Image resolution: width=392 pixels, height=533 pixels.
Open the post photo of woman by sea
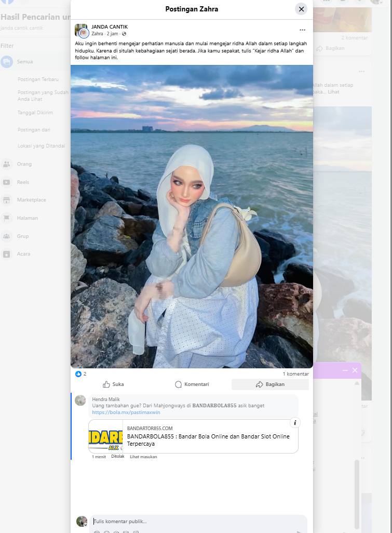coord(192,216)
